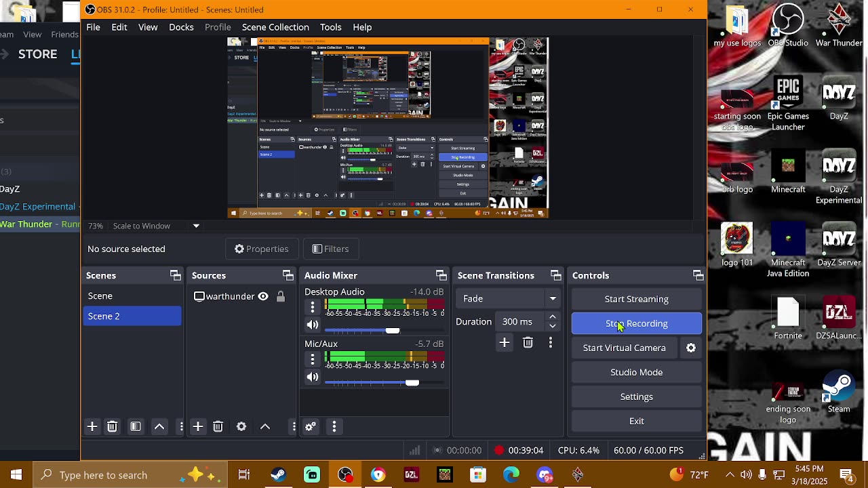Add a new scene with the plus icon

click(x=92, y=426)
